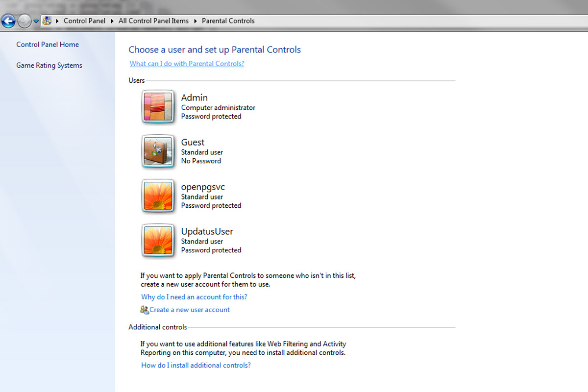The width and height of the screenshot is (588, 392).
Task: Click Control Panel in the address breadcrumb
Action: click(x=84, y=21)
